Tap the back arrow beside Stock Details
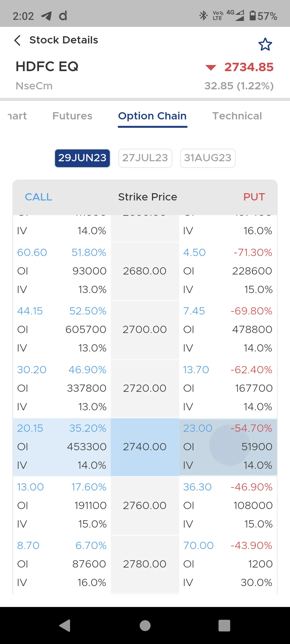Screen dimensions: 290x644 (17, 41)
